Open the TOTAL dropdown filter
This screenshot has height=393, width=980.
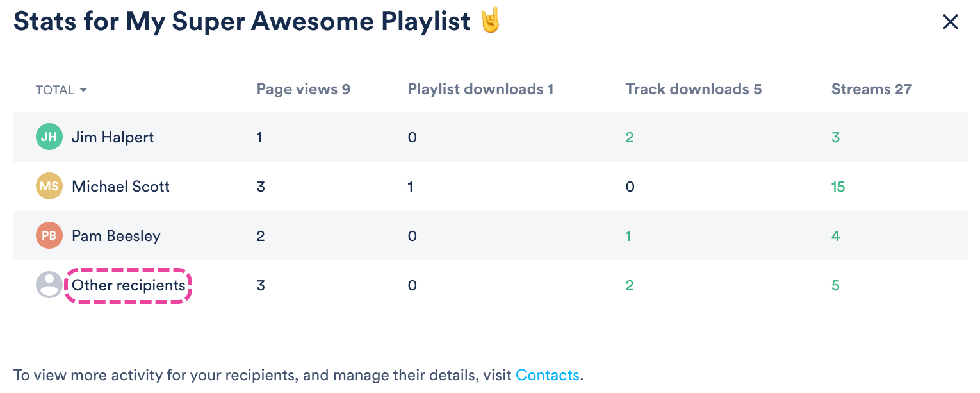[x=61, y=90]
